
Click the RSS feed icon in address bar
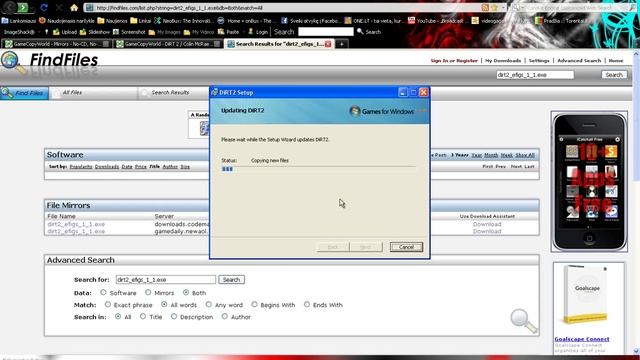484,8
